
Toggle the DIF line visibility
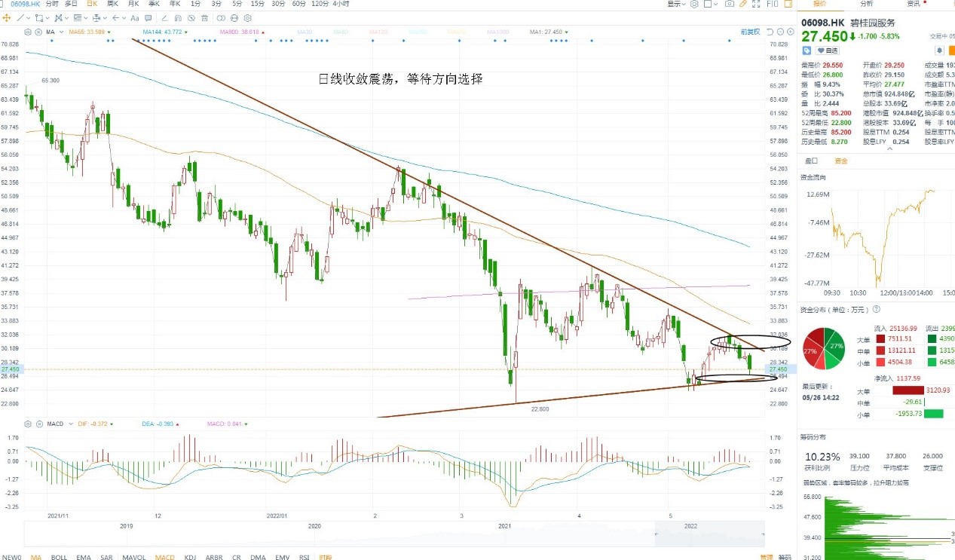(95, 424)
